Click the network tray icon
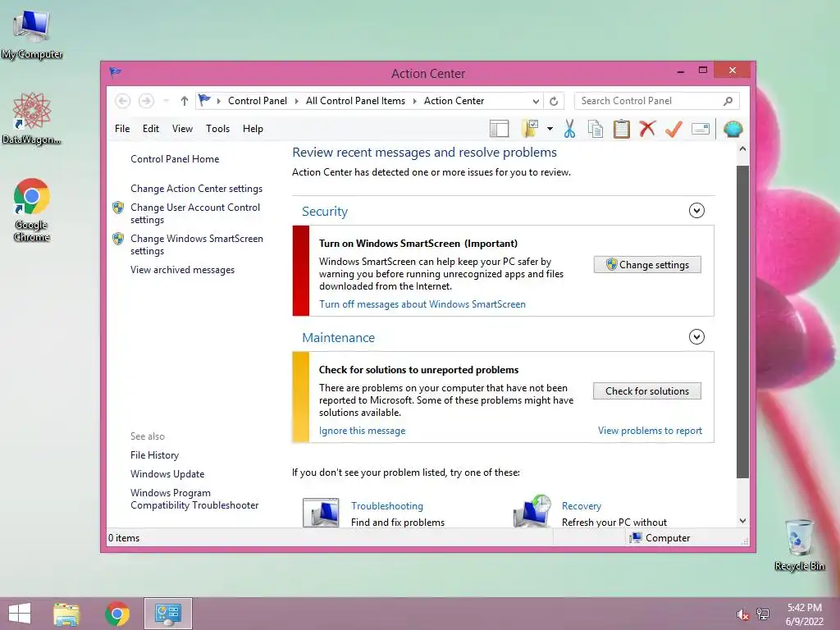The height and width of the screenshot is (630, 840). [x=763, y=614]
